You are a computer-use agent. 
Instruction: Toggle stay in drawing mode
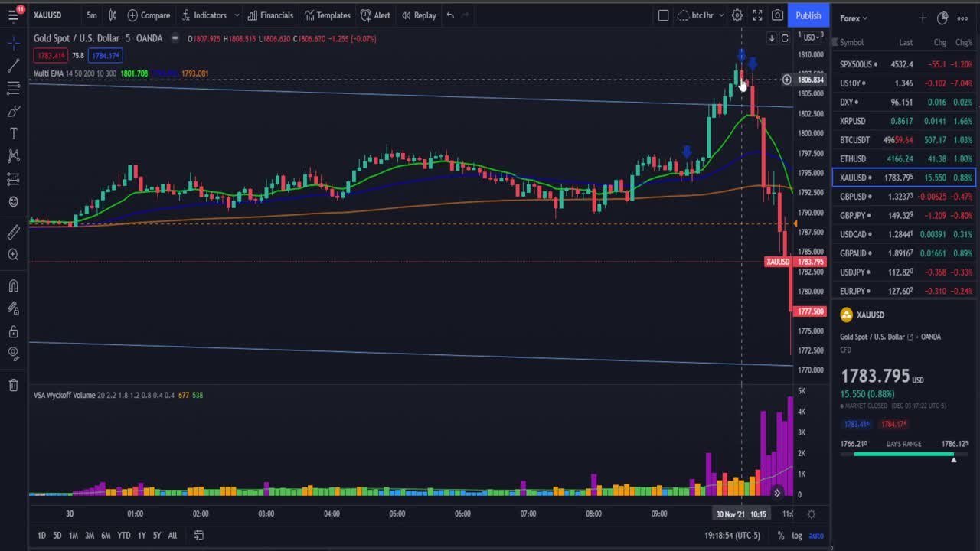click(13, 308)
